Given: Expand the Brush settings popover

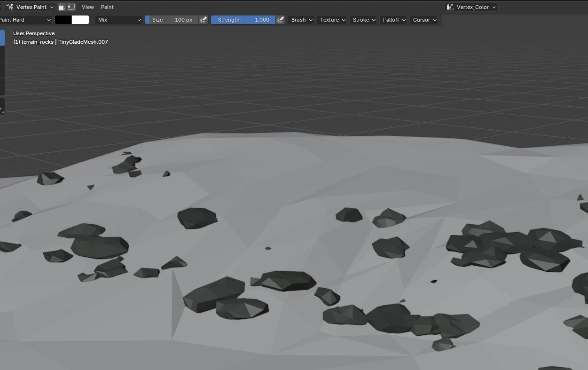Looking at the screenshot, I should tap(301, 20).
